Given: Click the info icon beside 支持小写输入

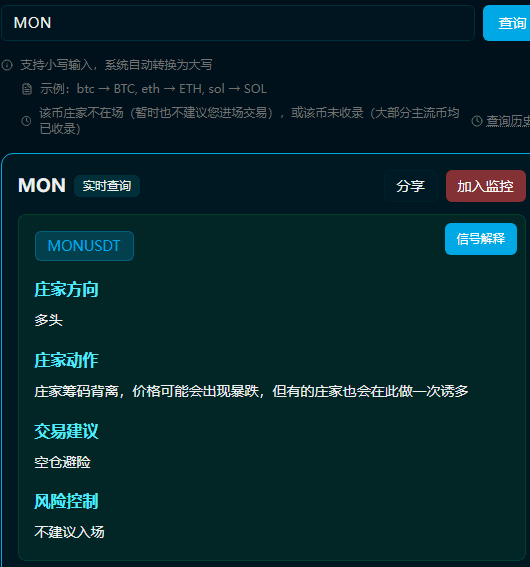Looking at the screenshot, I should point(7,65).
